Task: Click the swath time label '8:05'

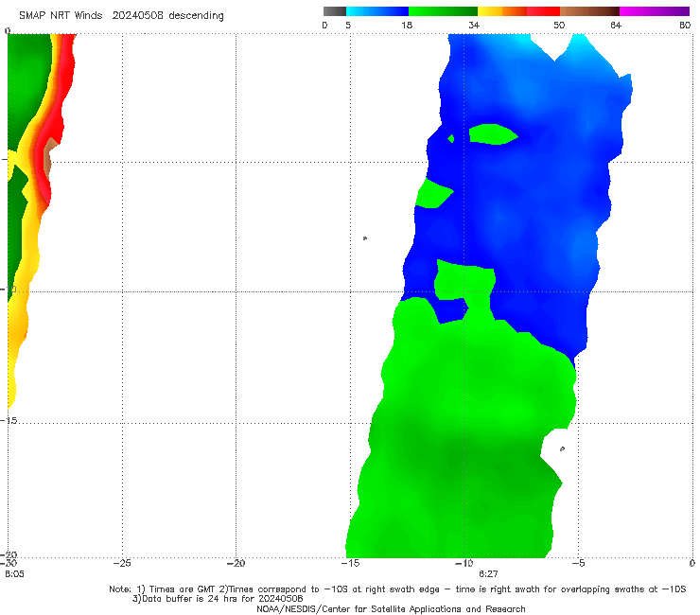Action: point(15,574)
